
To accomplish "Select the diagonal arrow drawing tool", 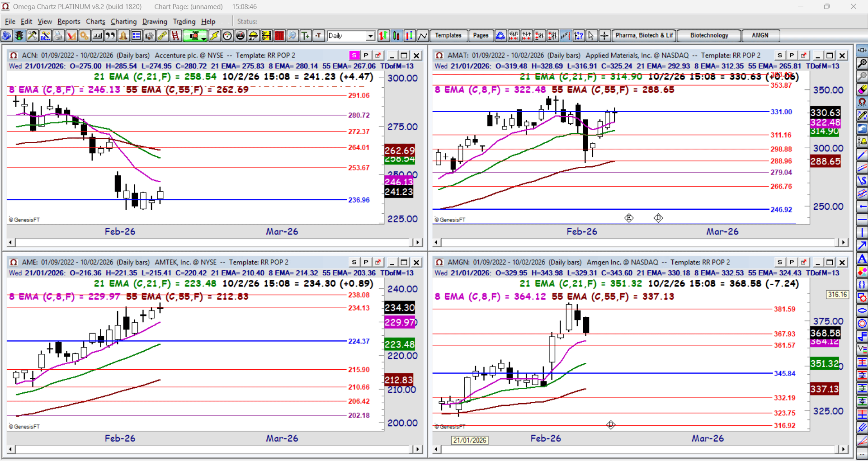I will click(862, 246).
